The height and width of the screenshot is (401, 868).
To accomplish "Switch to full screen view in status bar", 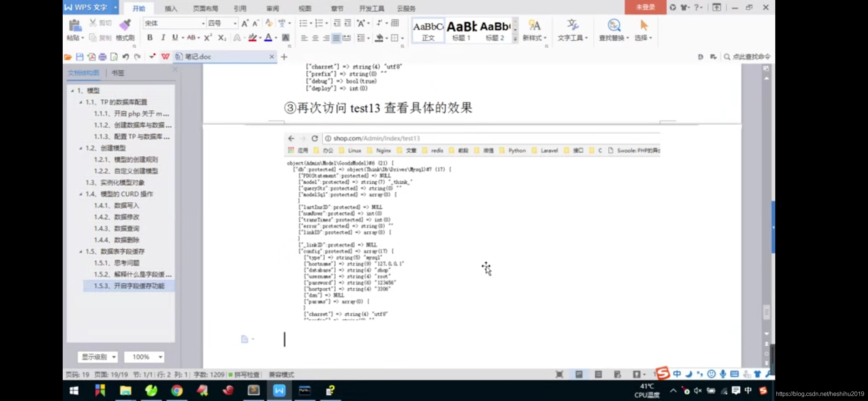I will point(559,374).
